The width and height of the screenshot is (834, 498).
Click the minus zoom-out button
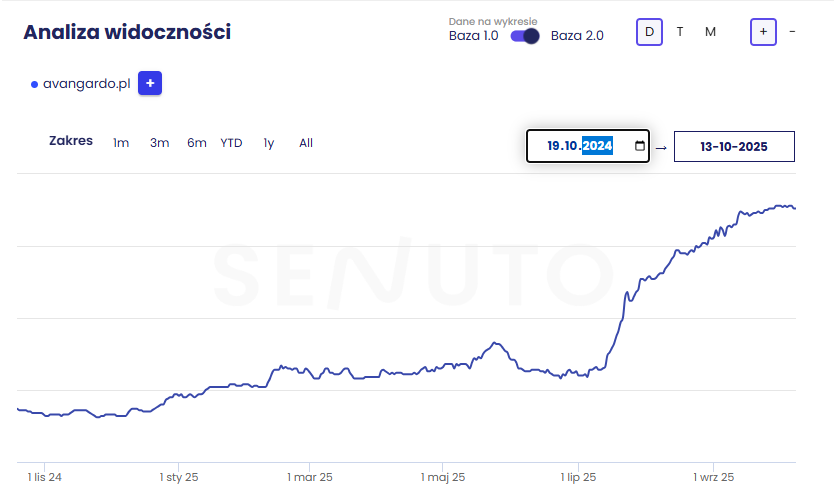click(x=792, y=32)
